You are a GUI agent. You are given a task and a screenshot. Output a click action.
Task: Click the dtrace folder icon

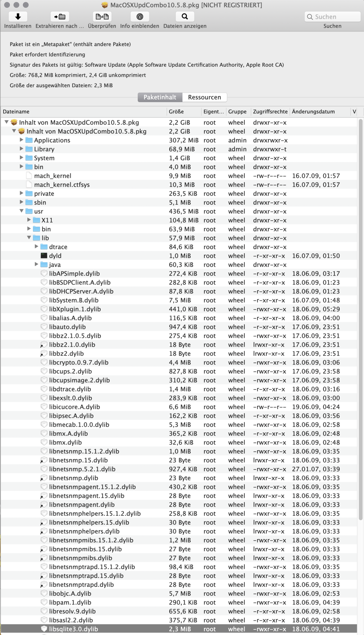pyautogui.click(x=44, y=247)
